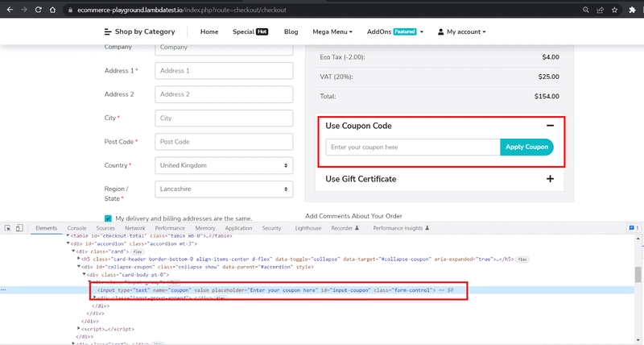Expand the Use Gift Certificate section
644x345 pixels.
[x=550, y=179]
